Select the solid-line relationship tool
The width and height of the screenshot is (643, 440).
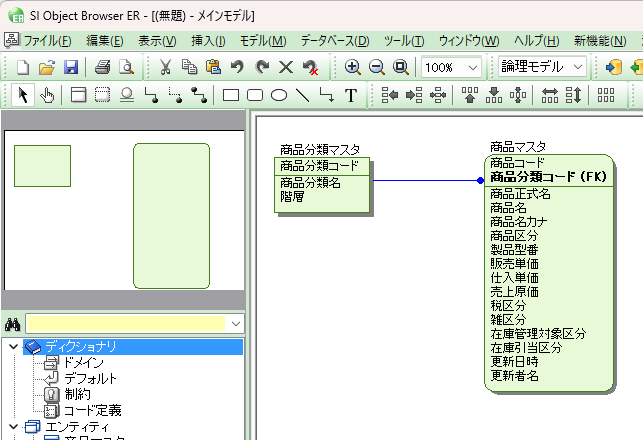152,96
